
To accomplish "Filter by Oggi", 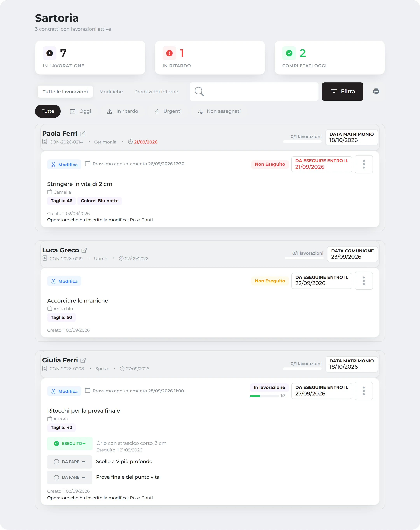I will [x=80, y=111].
